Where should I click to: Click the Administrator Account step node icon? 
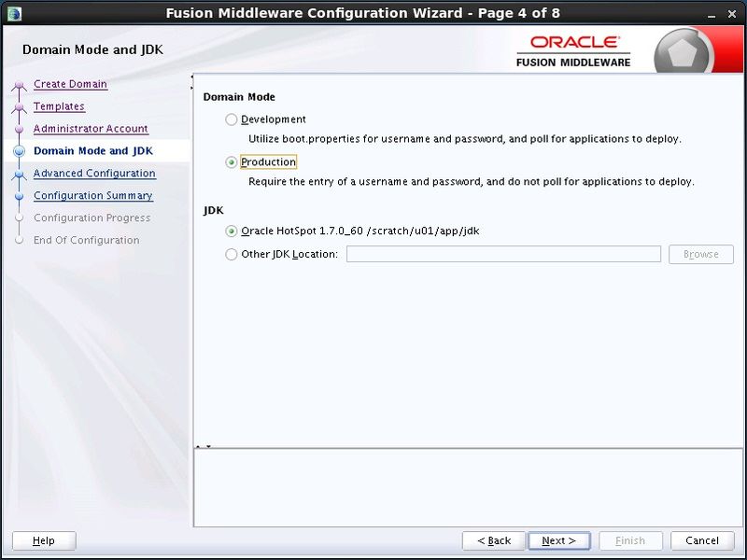19,129
